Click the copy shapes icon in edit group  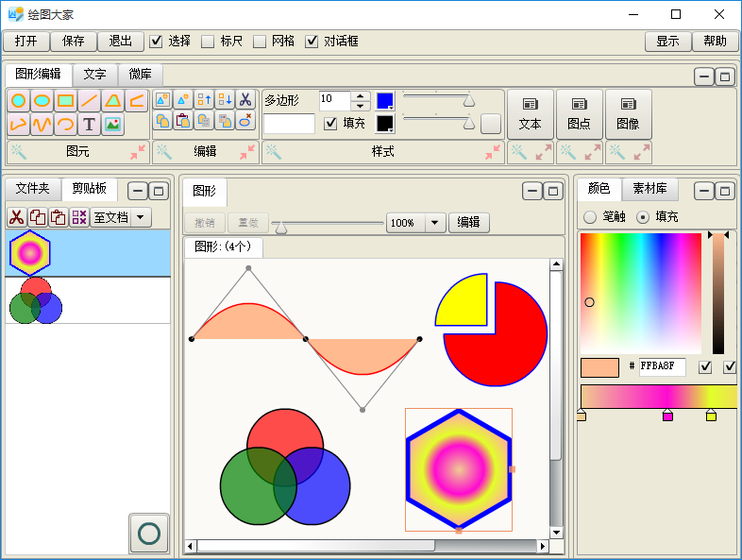tap(162, 121)
